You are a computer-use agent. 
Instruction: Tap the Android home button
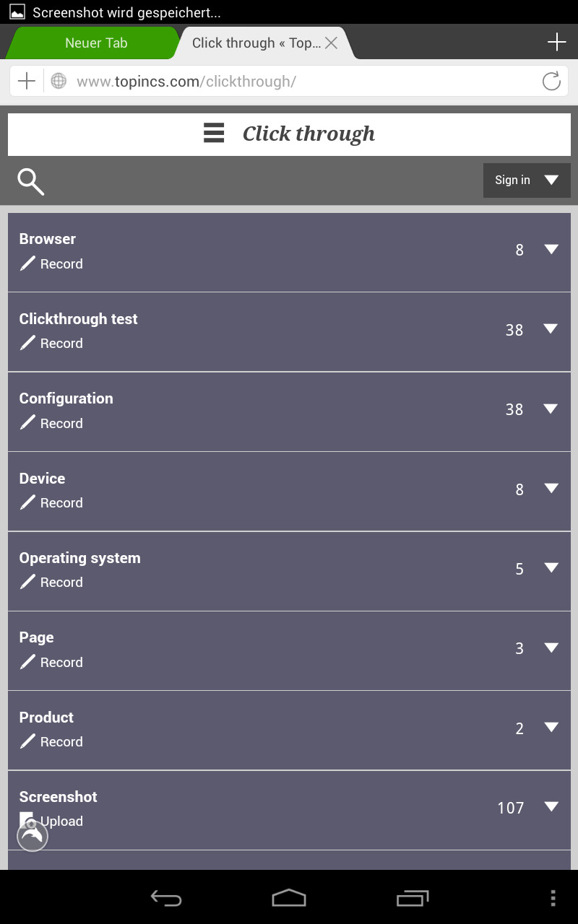click(289, 898)
